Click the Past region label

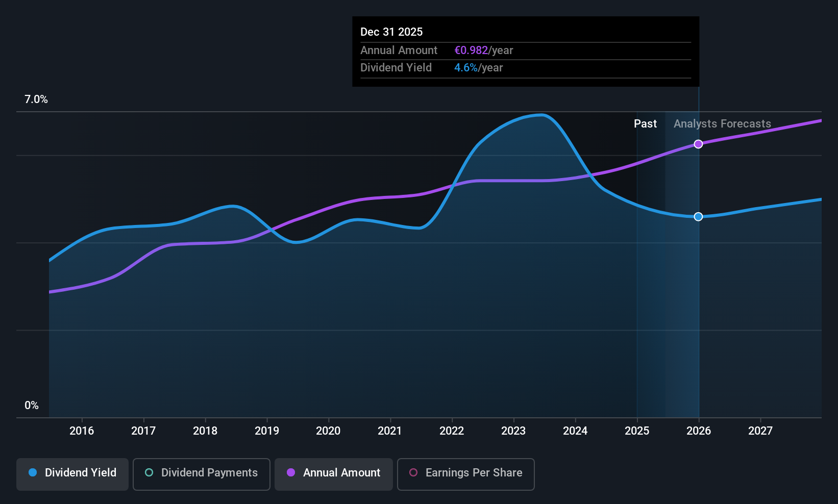pos(645,124)
